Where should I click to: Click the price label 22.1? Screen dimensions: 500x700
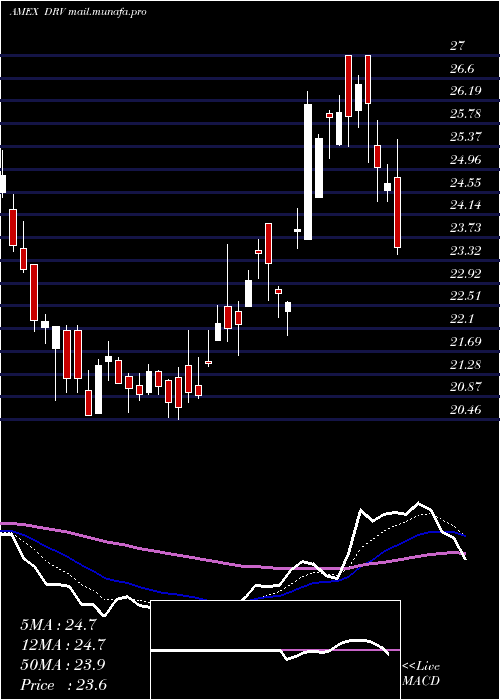[462, 319]
